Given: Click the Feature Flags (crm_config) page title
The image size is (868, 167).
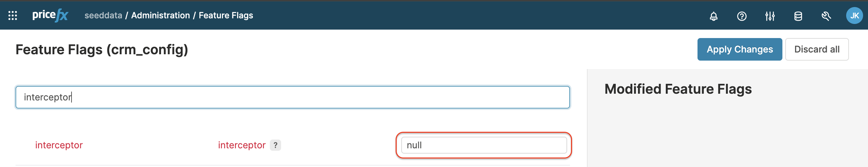Looking at the screenshot, I should point(102,50).
